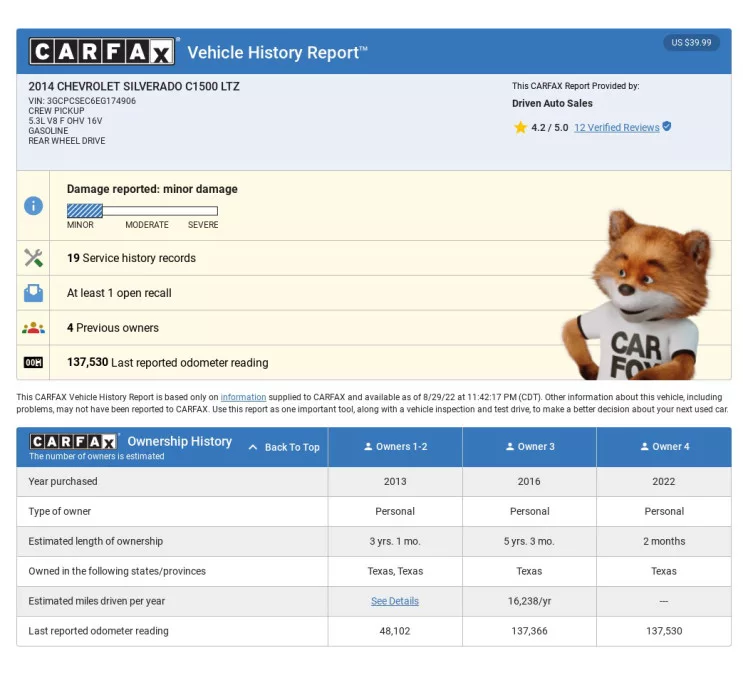Image resolution: width=743 pixels, height=680 pixels.
Task: Click the MINOR damage scale label
Action: click(x=80, y=225)
